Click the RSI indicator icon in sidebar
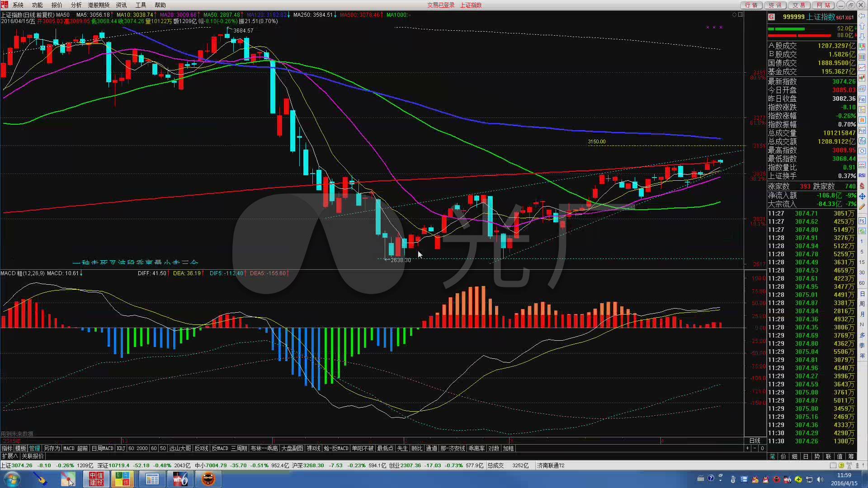The height and width of the screenshot is (488, 868). click(862, 175)
